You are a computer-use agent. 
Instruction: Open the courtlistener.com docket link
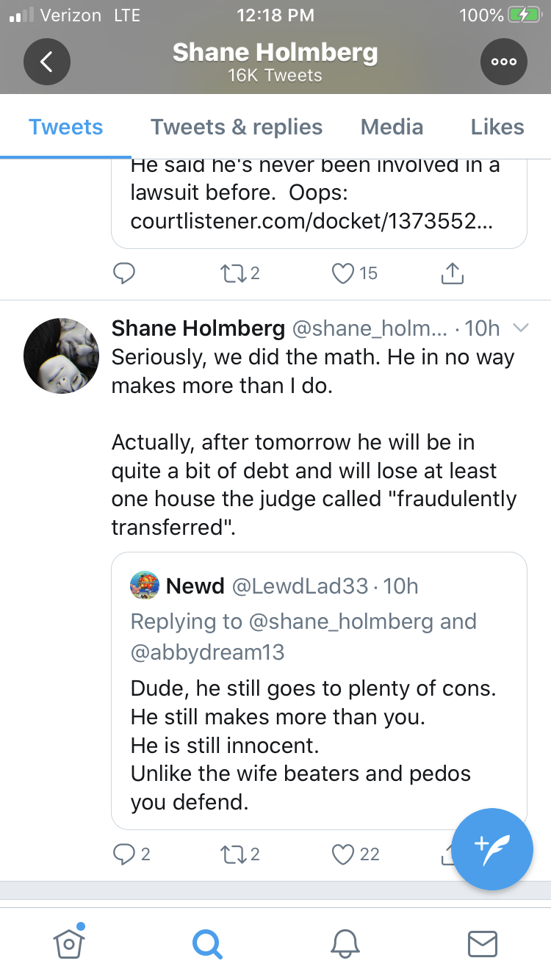[311, 220]
